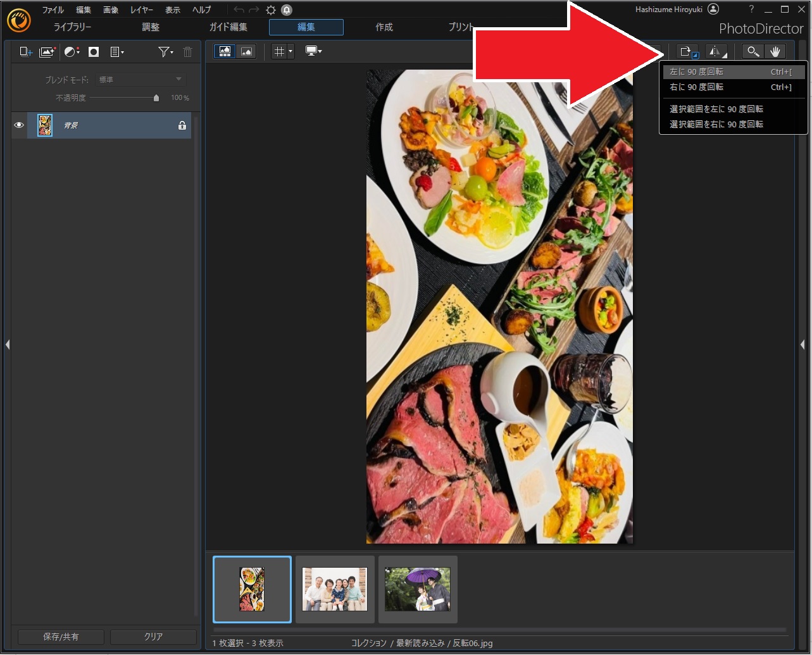Click the 保存/共有 button

pyautogui.click(x=61, y=637)
